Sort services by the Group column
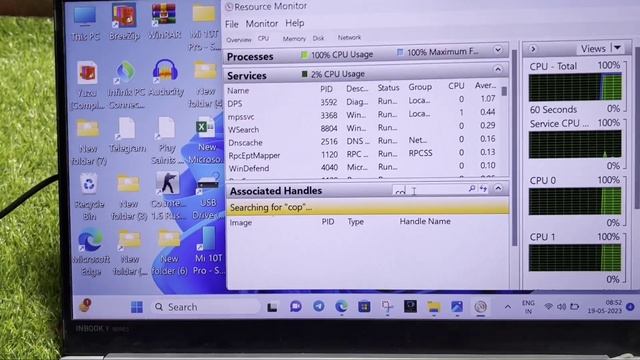 click(420, 87)
